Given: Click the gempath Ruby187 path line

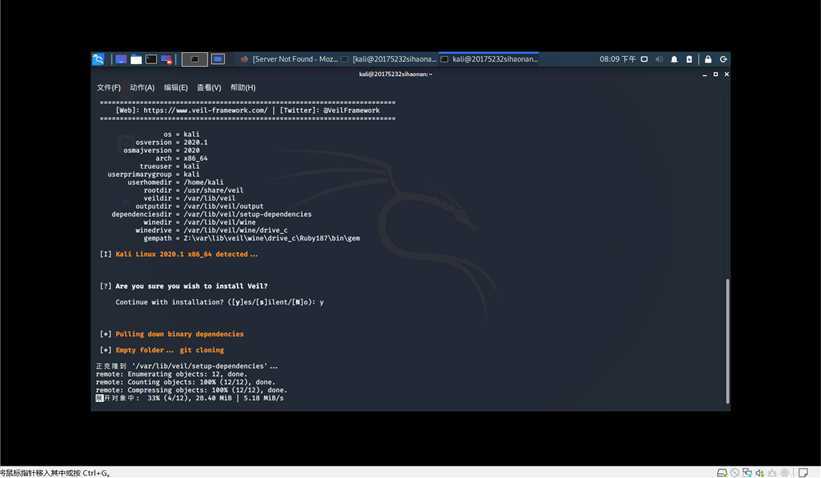Looking at the screenshot, I should pyautogui.click(x=251, y=238).
